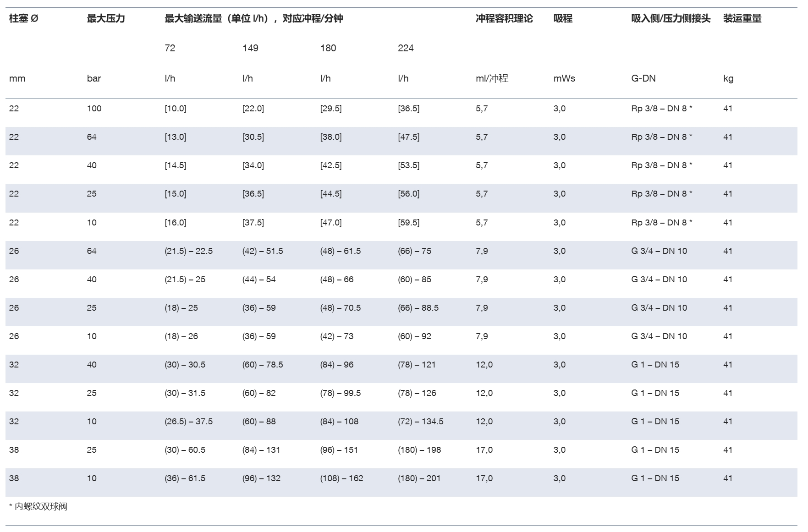Select the [13.0] flow value cell
The height and width of the screenshot is (532, 808).
click(176, 137)
